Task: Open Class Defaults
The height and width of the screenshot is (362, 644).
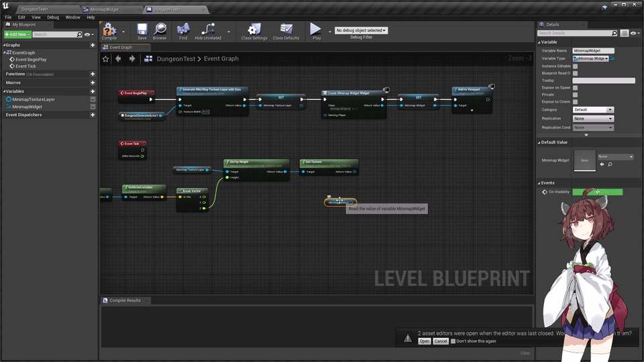Action: (286, 30)
